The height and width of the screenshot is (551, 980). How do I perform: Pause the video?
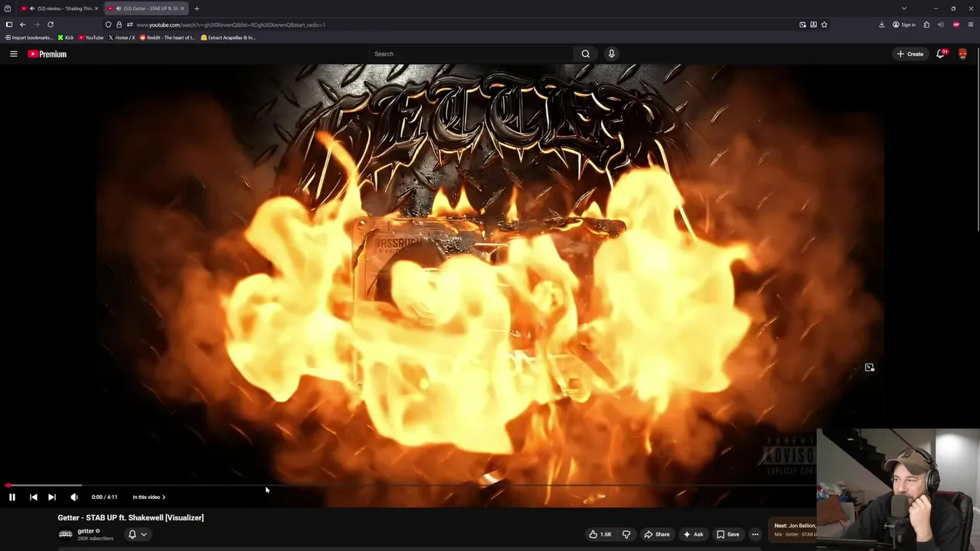click(12, 497)
